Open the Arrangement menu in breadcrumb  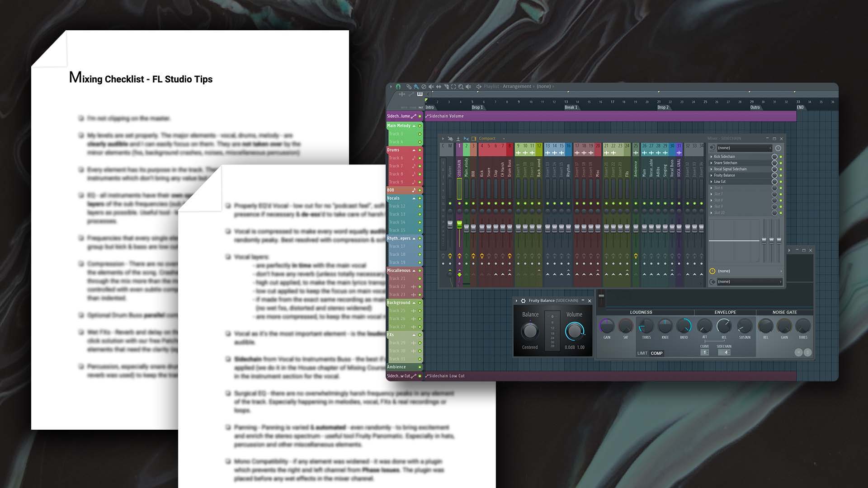tap(517, 86)
